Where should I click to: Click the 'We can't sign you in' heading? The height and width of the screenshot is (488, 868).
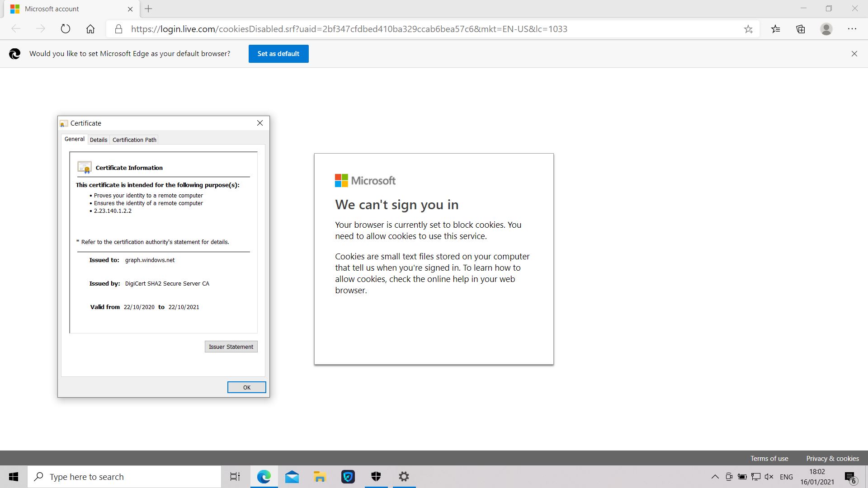tap(397, 205)
